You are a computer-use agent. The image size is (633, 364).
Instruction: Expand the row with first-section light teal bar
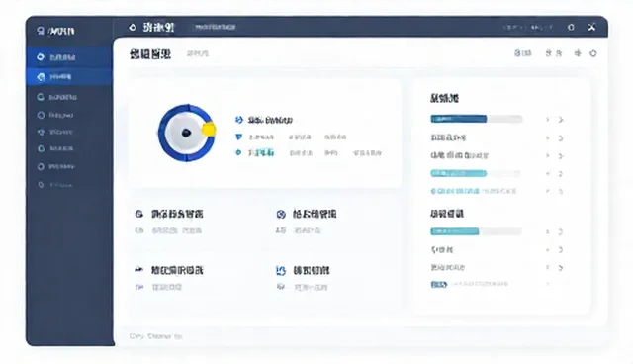point(561,174)
